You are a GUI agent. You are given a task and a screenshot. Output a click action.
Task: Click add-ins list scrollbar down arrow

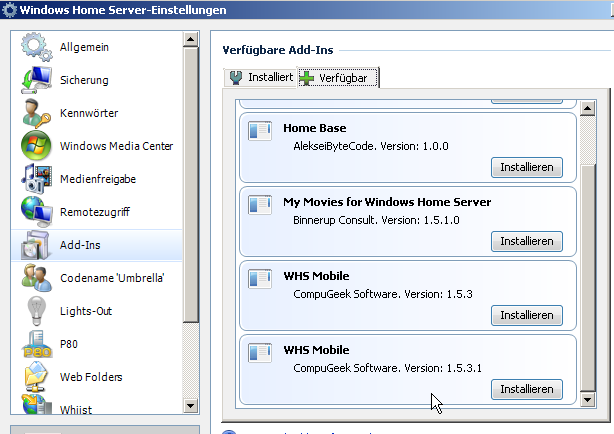pos(588,400)
